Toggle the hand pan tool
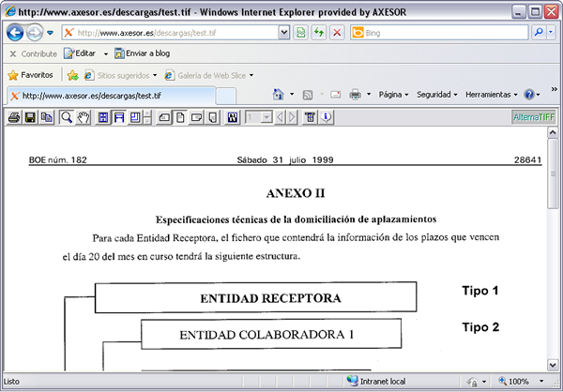Viewport: 563px width, 392px height. coord(84,117)
